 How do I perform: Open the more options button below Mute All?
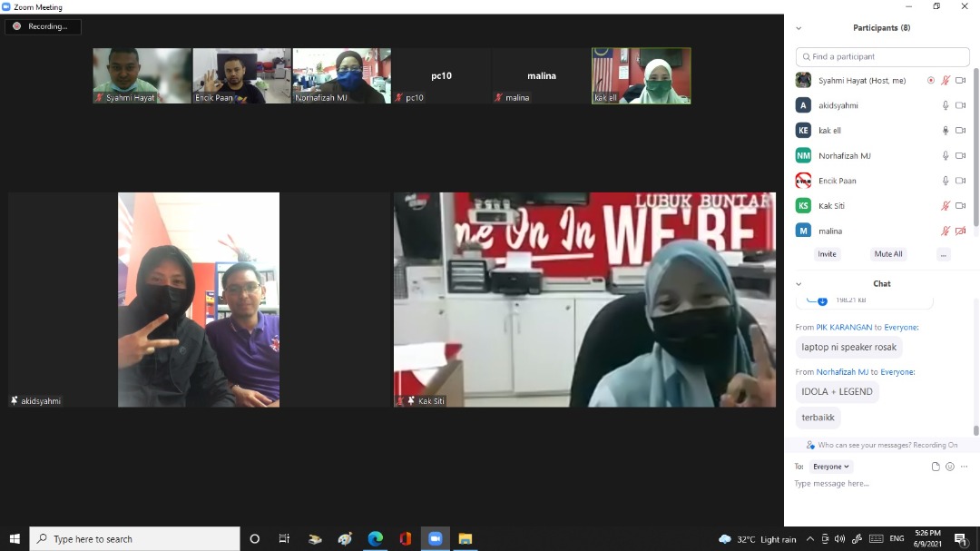pos(944,254)
